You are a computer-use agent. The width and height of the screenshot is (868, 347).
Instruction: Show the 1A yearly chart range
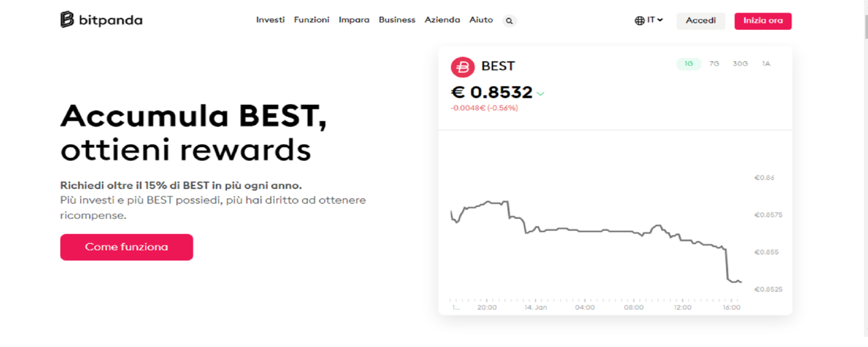(x=766, y=64)
